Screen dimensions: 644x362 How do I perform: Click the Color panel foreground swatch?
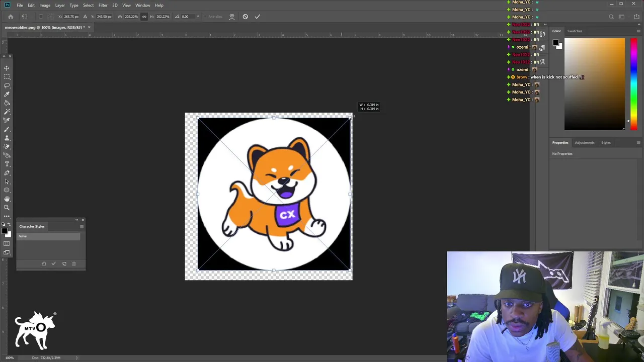coord(555,43)
